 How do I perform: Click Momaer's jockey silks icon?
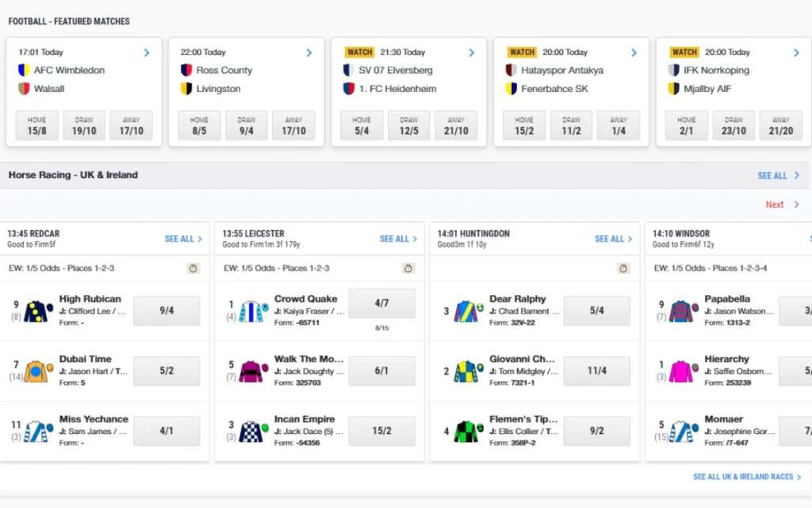click(x=684, y=431)
